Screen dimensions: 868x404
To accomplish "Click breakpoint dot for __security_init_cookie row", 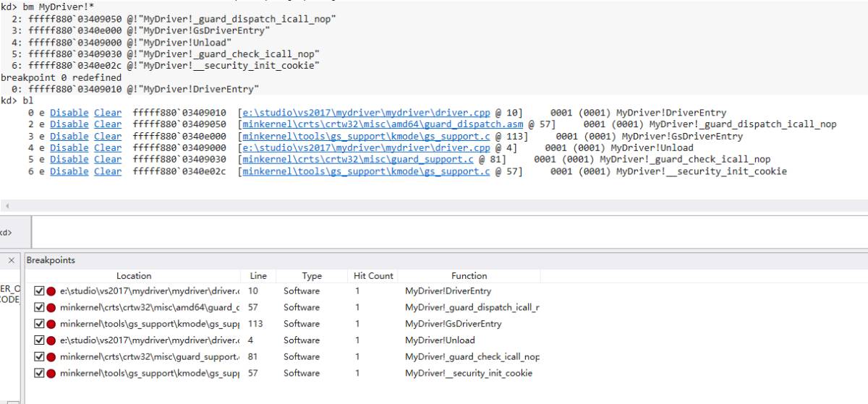I will click(51, 374).
